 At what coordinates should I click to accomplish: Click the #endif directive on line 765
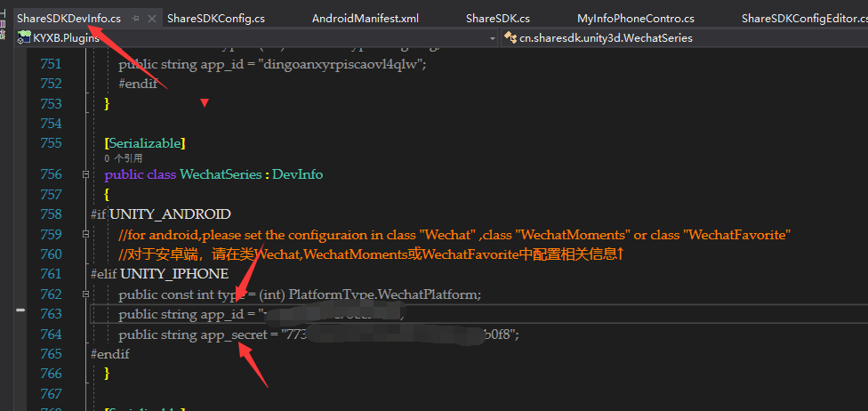click(110, 354)
